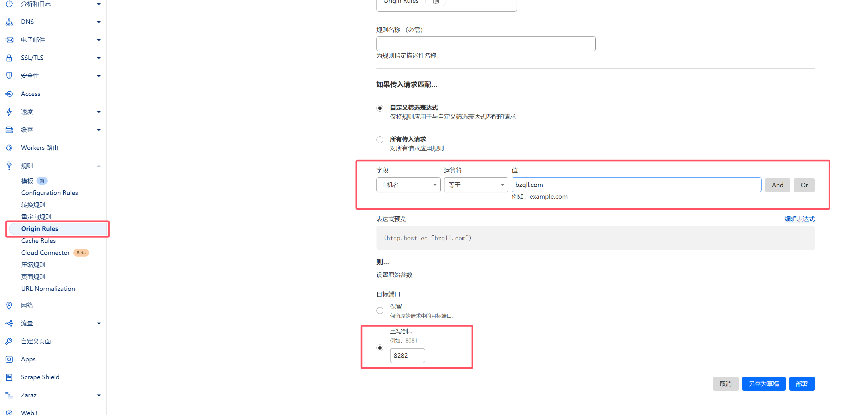868x415 pixels.
Task: Open Cache Rules in sidebar
Action: coord(39,241)
